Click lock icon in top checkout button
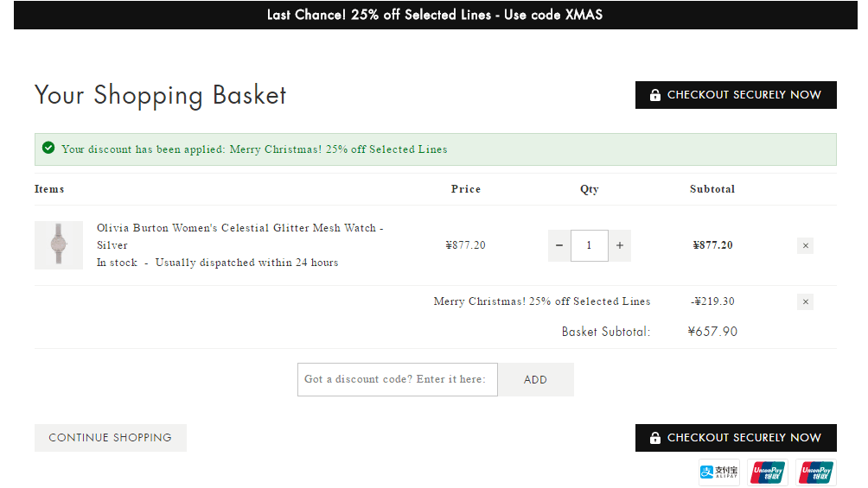 pyautogui.click(x=654, y=95)
